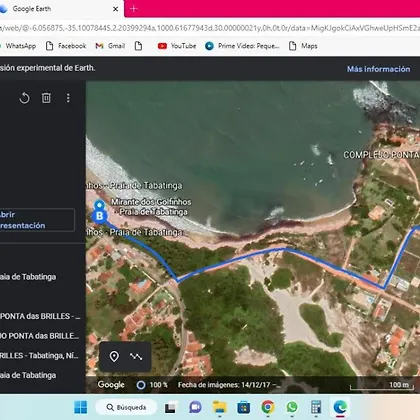Close the Google Earth browser tab
Viewport: 420px width, 420px height.
pos(115,9)
